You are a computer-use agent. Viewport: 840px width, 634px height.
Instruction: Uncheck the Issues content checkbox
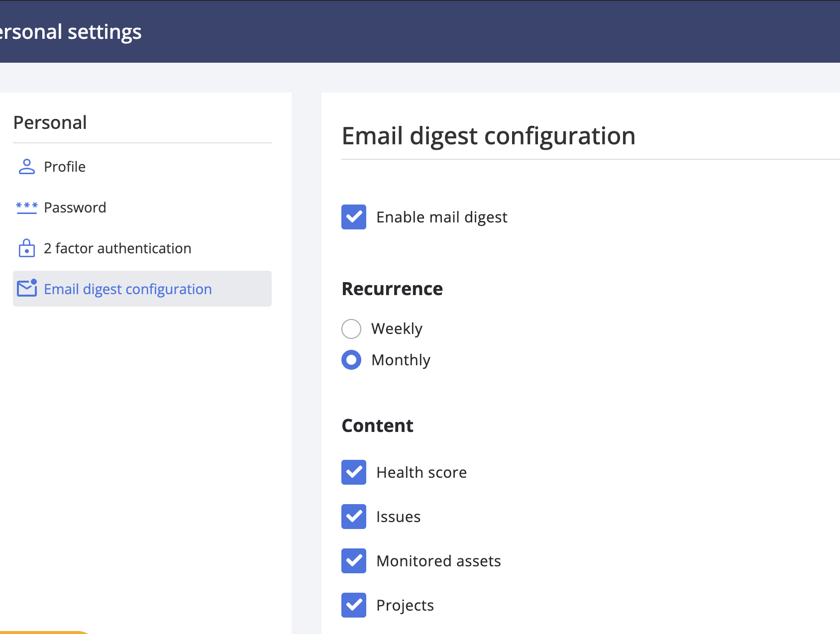[354, 517]
